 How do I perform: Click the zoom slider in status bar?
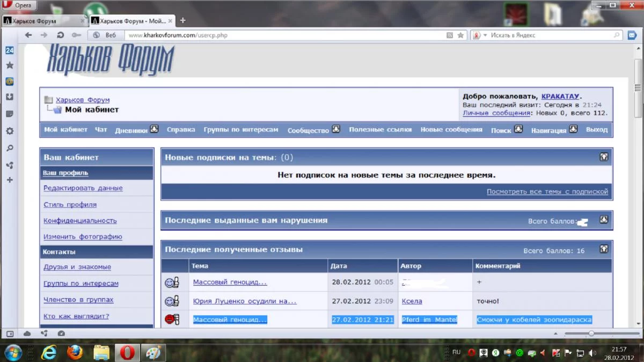pyautogui.click(x=591, y=334)
